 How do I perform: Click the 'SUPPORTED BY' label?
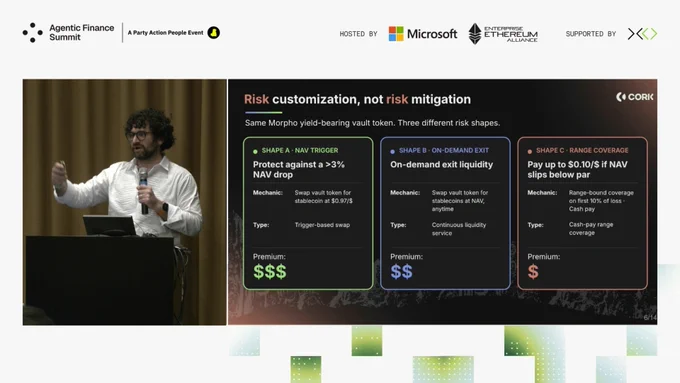(x=591, y=34)
